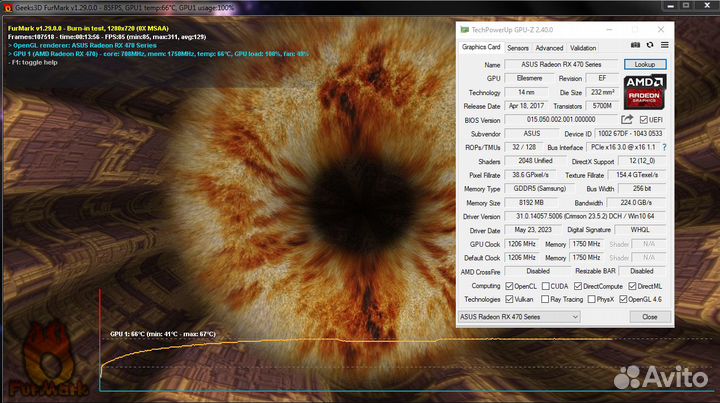Switch to the Advanced tab

pos(549,48)
